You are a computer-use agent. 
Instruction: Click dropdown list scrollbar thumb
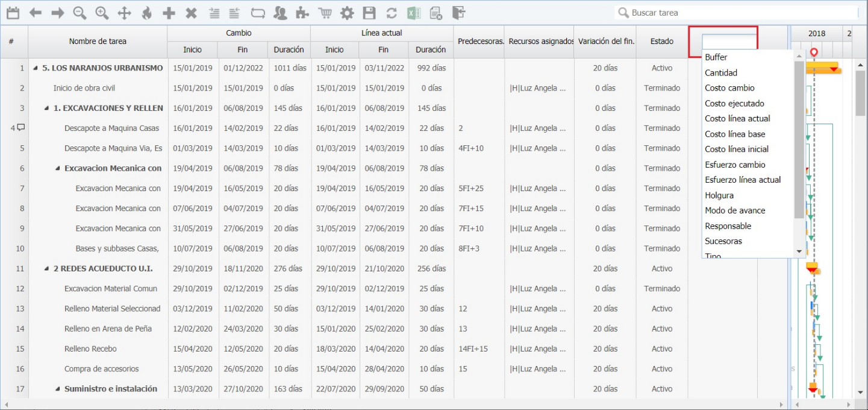click(x=800, y=139)
